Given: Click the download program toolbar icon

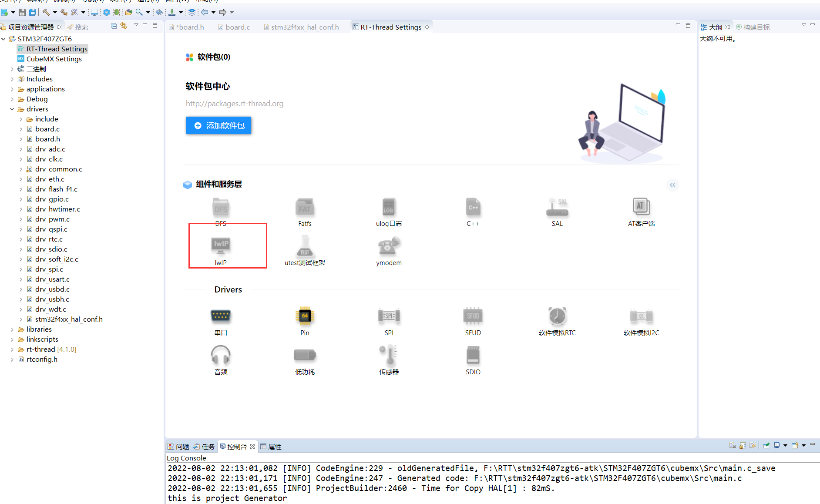Looking at the screenshot, I should tap(172, 12).
